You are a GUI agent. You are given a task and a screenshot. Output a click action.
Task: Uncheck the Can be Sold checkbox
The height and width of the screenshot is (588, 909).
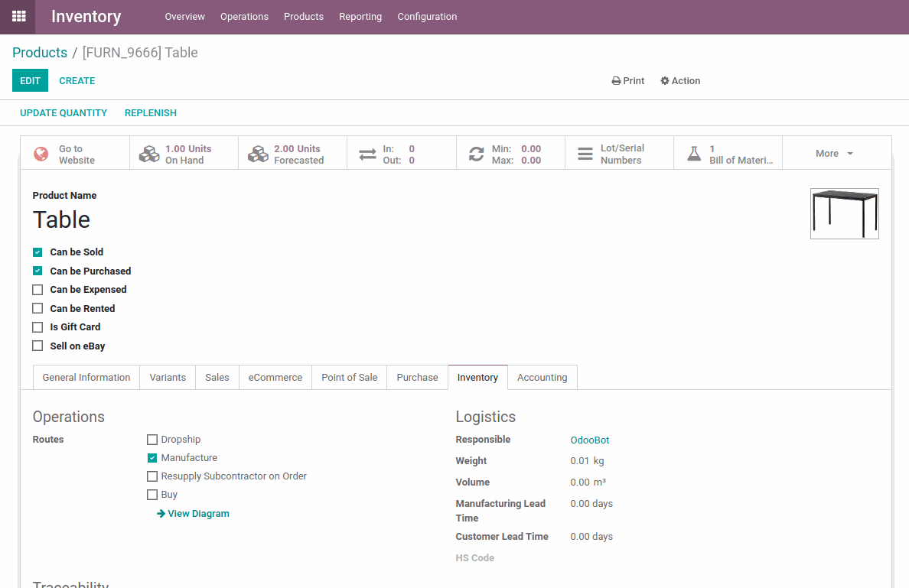coord(37,252)
